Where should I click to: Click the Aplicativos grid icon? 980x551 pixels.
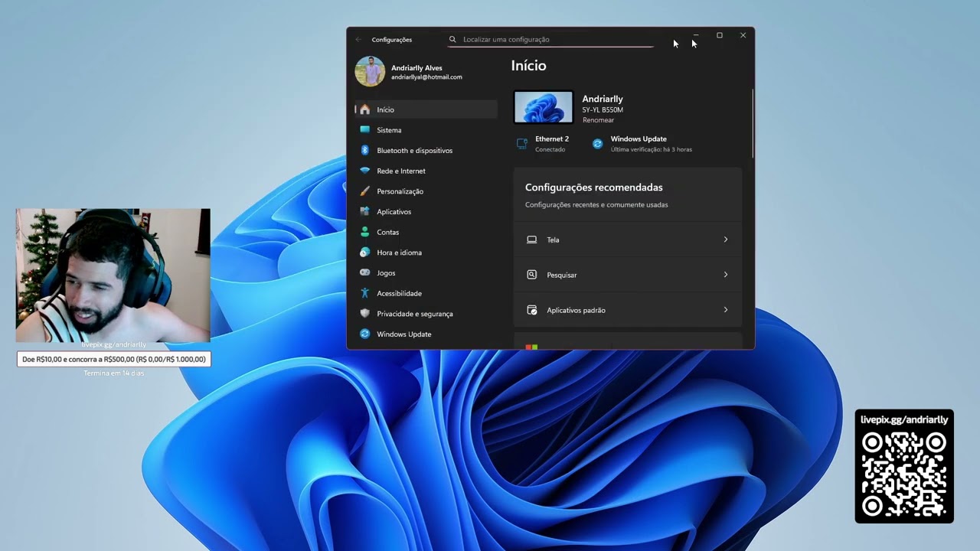[365, 211]
